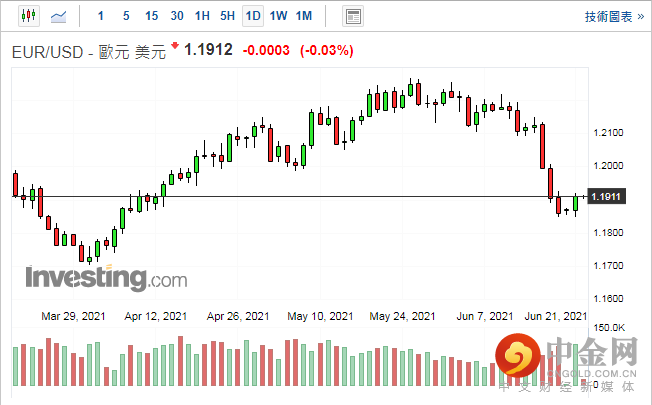
Task: Select the 30 minute timeframe
Action: (x=177, y=16)
